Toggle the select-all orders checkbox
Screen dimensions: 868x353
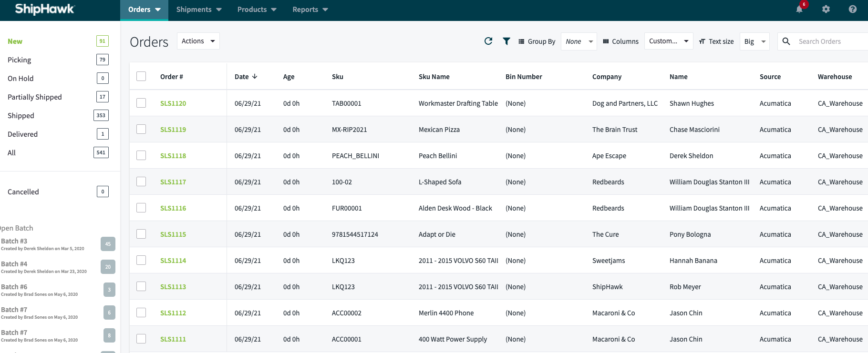pos(141,76)
